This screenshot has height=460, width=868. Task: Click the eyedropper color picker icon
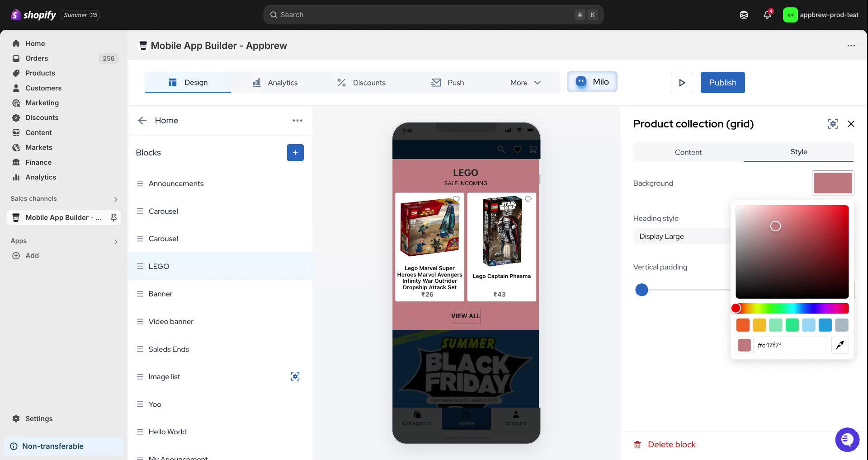[840, 345]
